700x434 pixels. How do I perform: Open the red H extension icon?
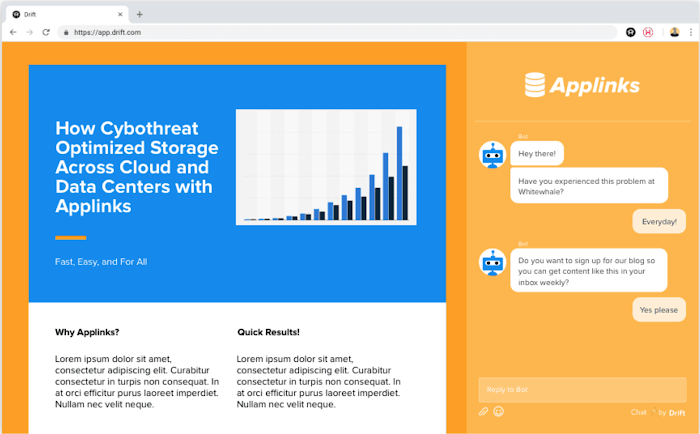tap(648, 32)
